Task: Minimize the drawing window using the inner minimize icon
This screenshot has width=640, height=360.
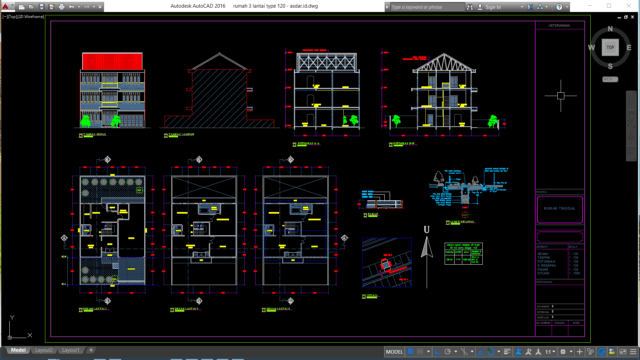Action: (x=619, y=17)
